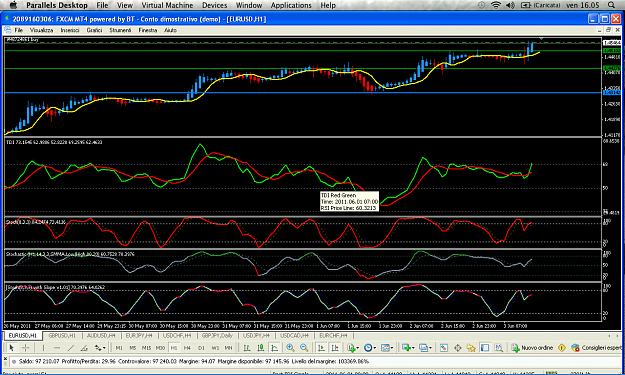Switch to USDCAD,H4 chart tab
Viewport: 625px width, 375px height.
click(295, 336)
